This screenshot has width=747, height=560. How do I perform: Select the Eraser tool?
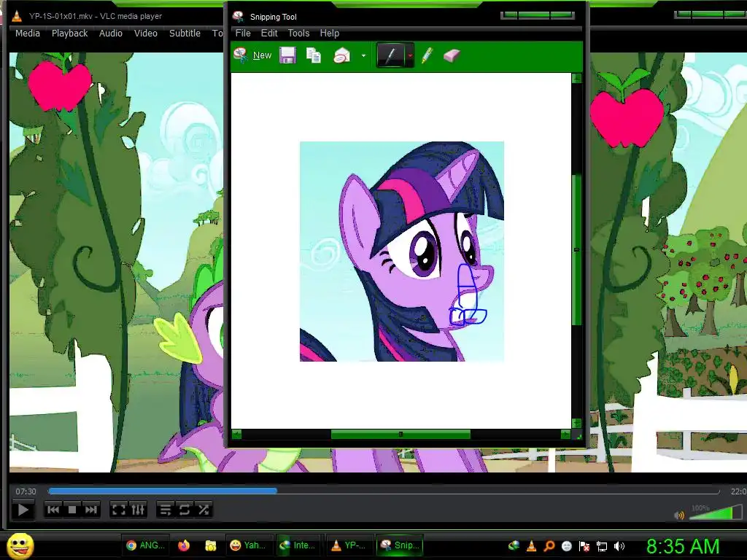click(451, 55)
